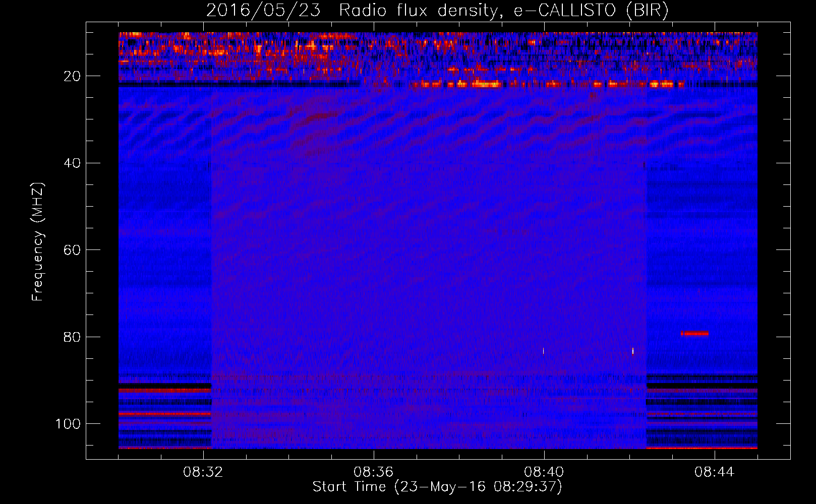Viewport: 816px width, 504px height.
Task: Click the 08:36 time tick label
Action: click(x=374, y=472)
